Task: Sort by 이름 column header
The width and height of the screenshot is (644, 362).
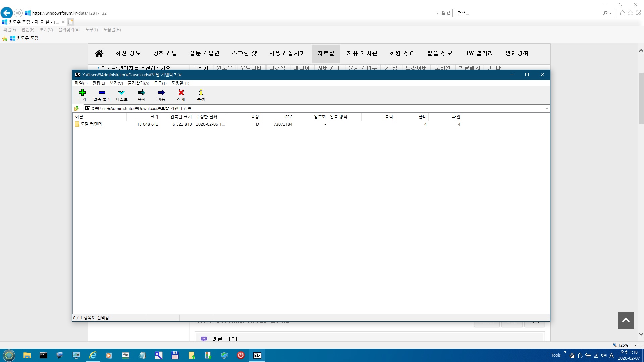Action: coord(100,117)
